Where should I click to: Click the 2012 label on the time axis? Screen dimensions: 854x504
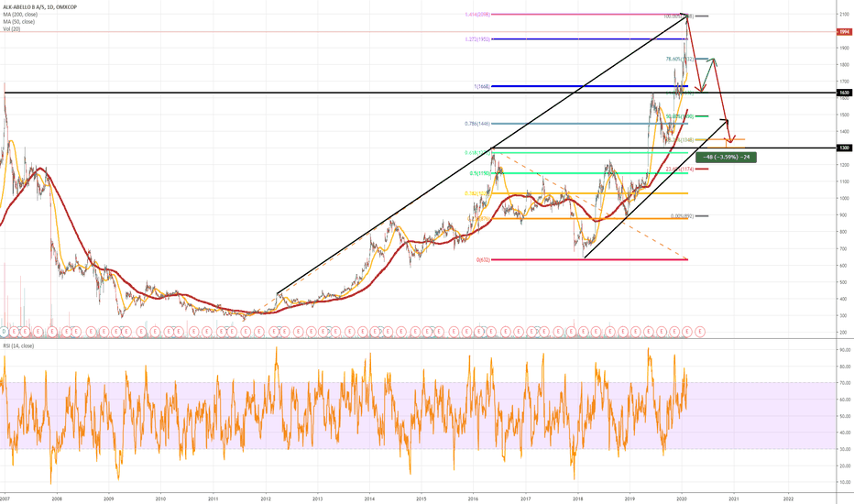[266, 499]
